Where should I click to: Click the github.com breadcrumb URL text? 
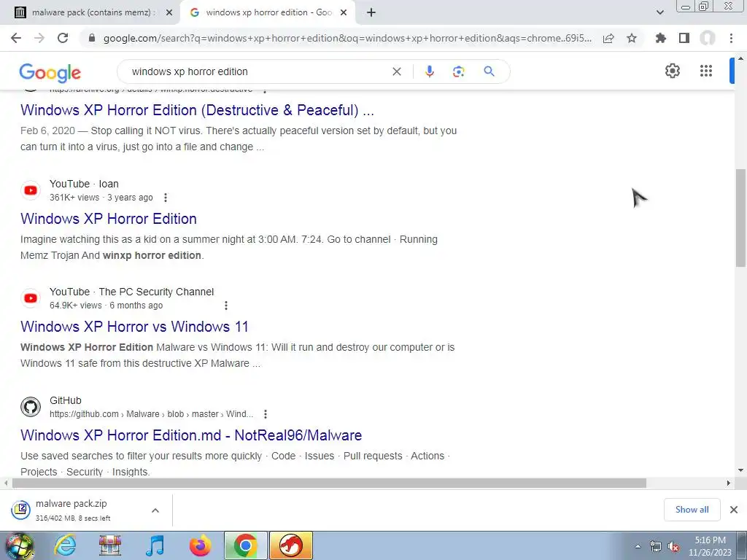click(152, 414)
